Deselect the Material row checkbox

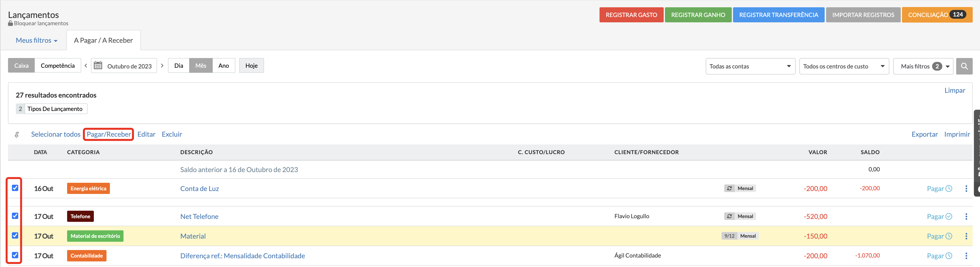[15, 235]
